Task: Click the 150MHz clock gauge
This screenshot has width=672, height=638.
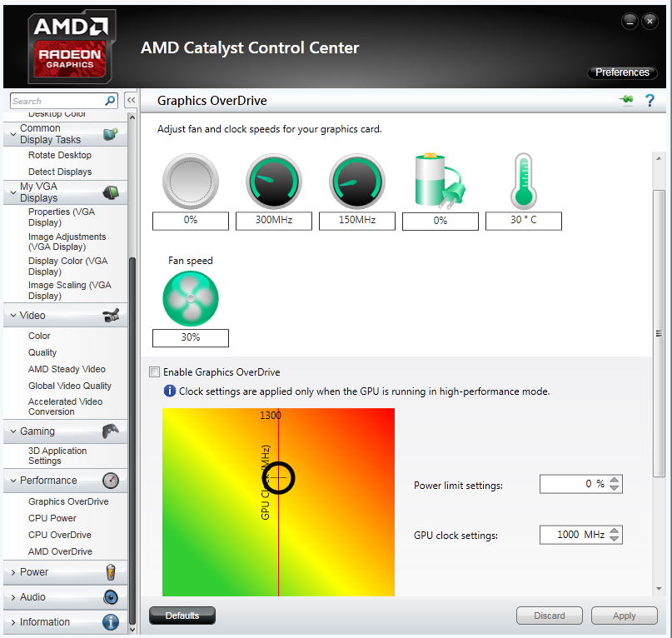Action: 357,182
